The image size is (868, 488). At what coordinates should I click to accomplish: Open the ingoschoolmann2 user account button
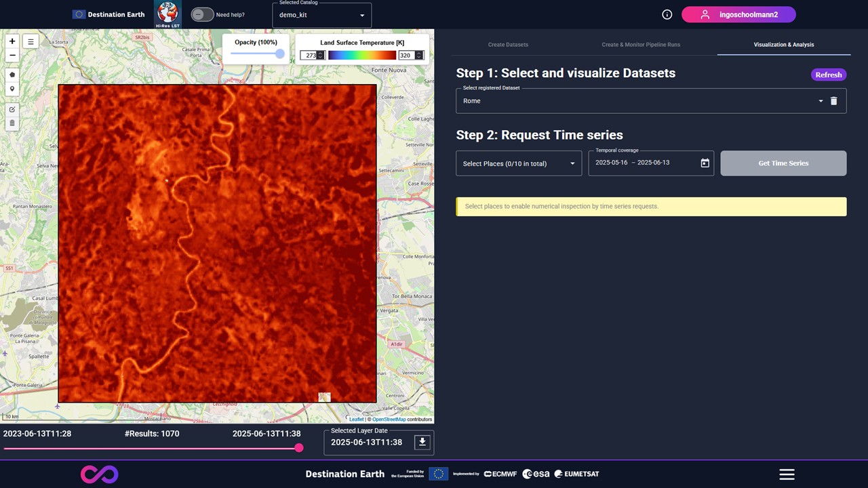click(738, 14)
